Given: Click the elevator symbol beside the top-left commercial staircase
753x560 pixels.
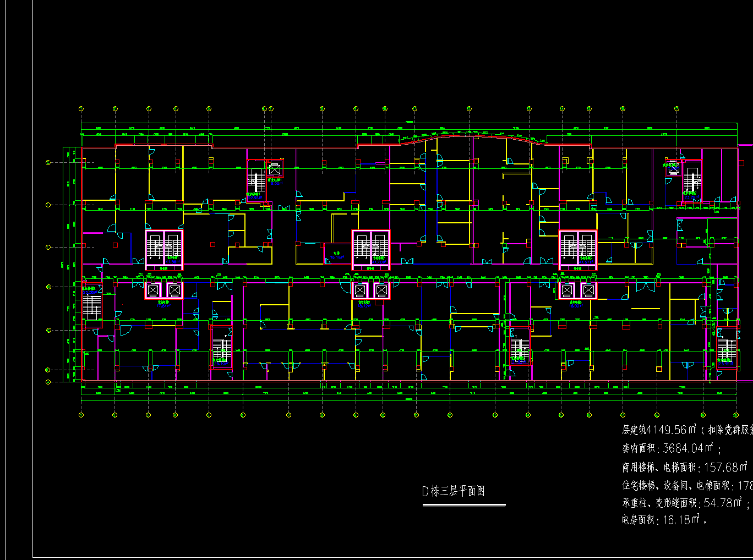Looking at the screenshot, I should pyautogui.click(x=275, y=169).
